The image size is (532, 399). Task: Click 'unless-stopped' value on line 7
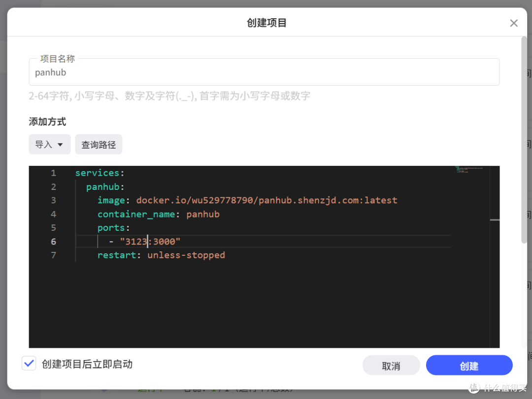click(x=186, y=255)
